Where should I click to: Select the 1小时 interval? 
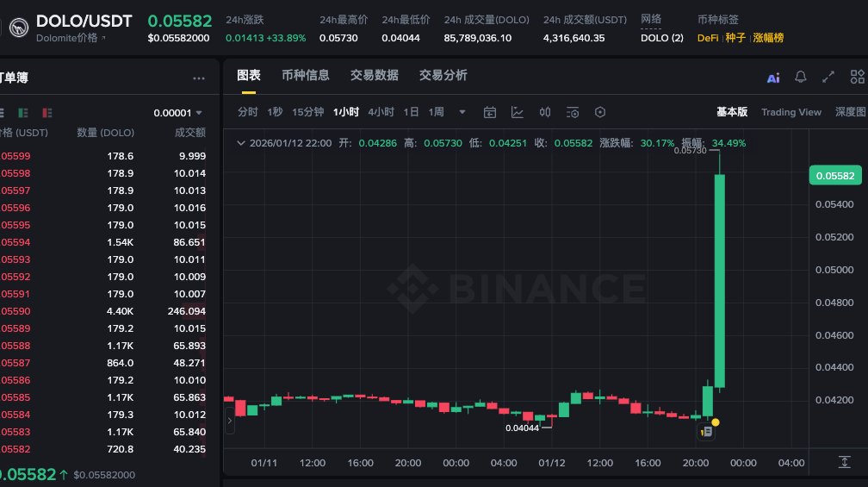click(x=346, y=112)
